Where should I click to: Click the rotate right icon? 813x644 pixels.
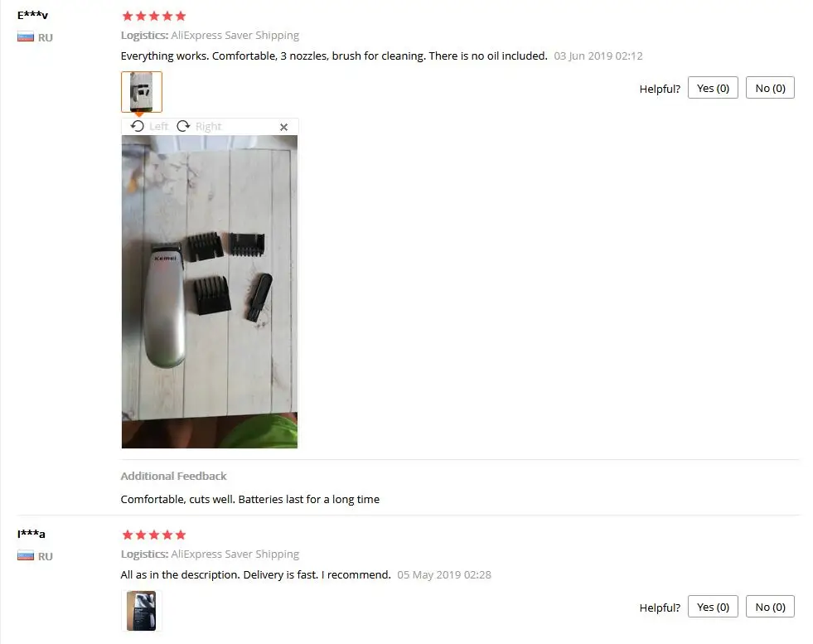pyautogui.click(x=183, y=126)
